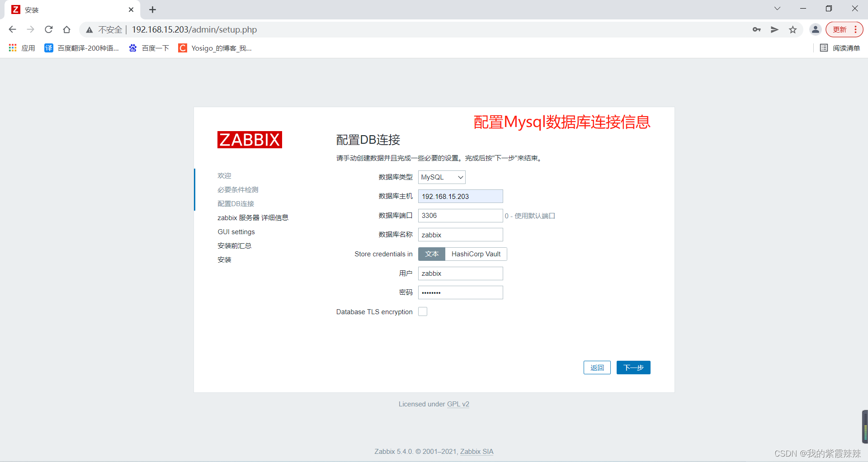The height and width of the screenshot is (462, 868).
Task: Open the 百度翻译 bookmark
Action: click(x=81, y=48)
